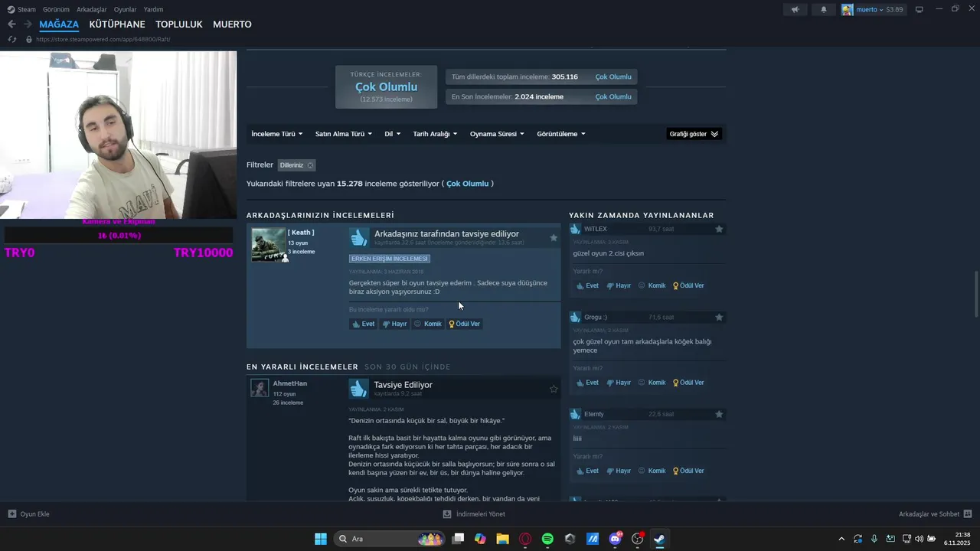Viewport: 980px width, 551px height.
Task: Click WITLEX review thumbs-up icon
Action: [576, 229]
